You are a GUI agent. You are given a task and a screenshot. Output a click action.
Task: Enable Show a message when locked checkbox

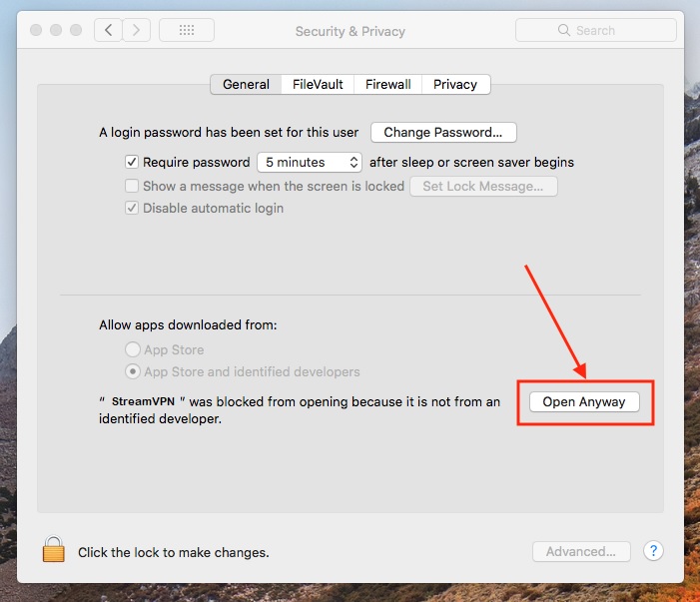click(x=132, y=186)
